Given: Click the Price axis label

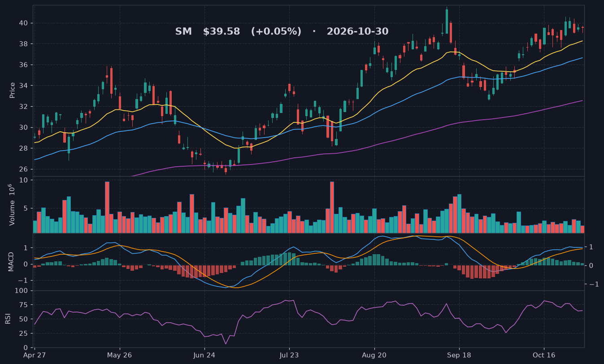Looking at the screenshot, I should [x=13, y=90].
